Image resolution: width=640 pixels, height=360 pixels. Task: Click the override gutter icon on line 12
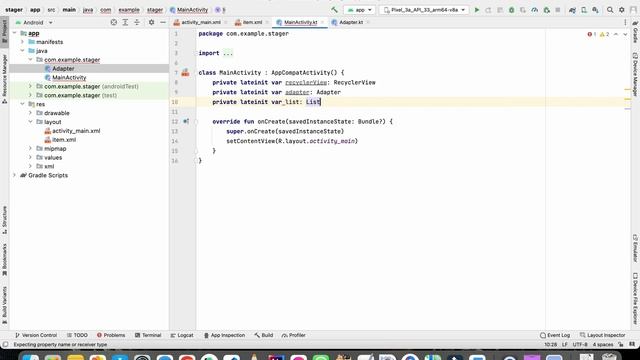(x=186, y=121)
